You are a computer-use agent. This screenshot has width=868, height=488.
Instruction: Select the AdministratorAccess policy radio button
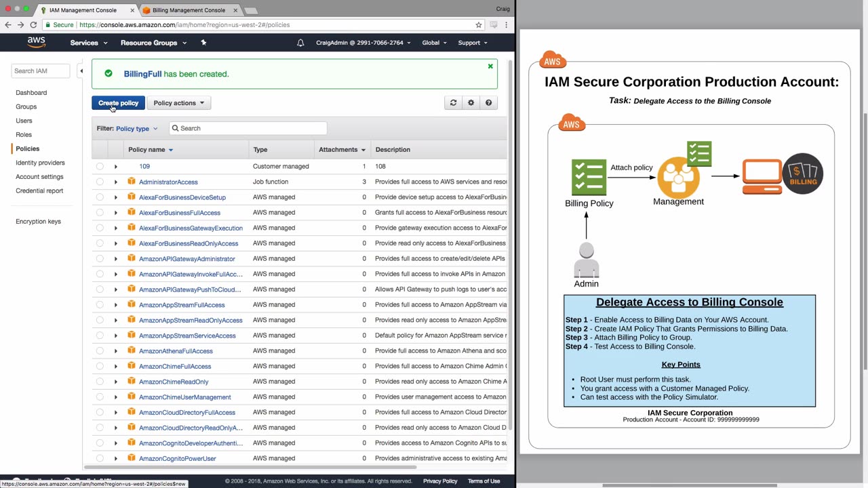pyautogui.click(x=100, y=182)
